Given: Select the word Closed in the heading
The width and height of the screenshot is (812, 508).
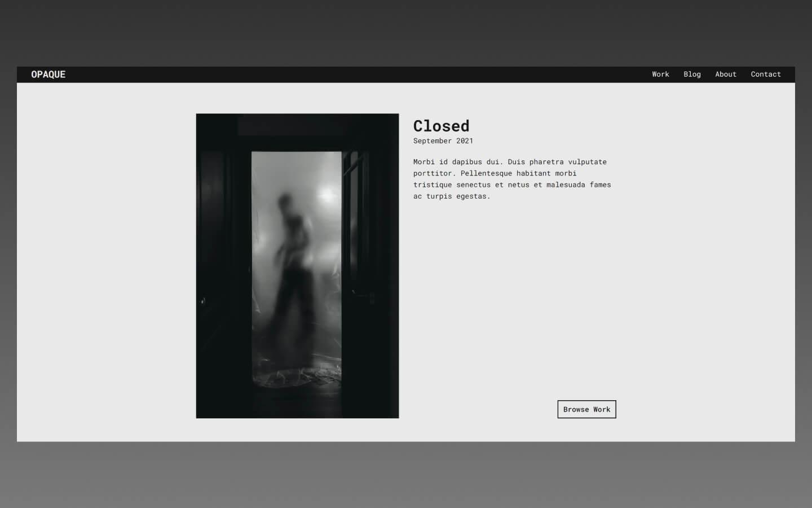Looking at the screenshot, I should coord(441,126).
